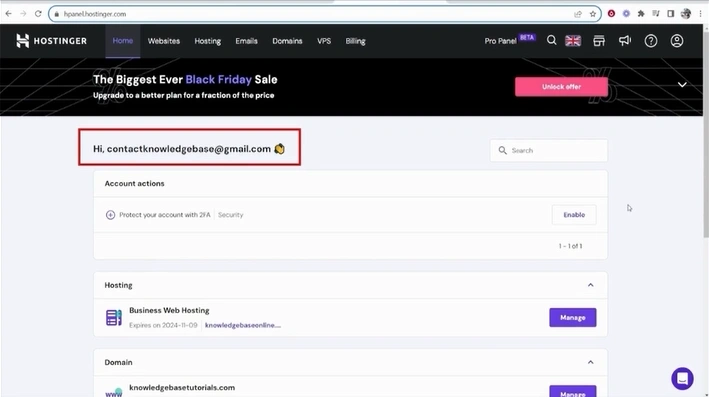
Task: Click the Business Web Hosting plan icon
Action: [113, 317]
